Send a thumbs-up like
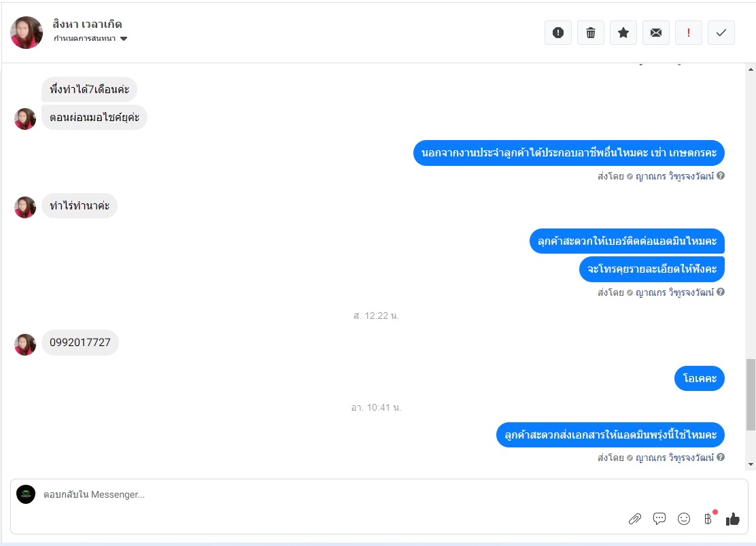 pyautogui.click(x=732, y=519)
